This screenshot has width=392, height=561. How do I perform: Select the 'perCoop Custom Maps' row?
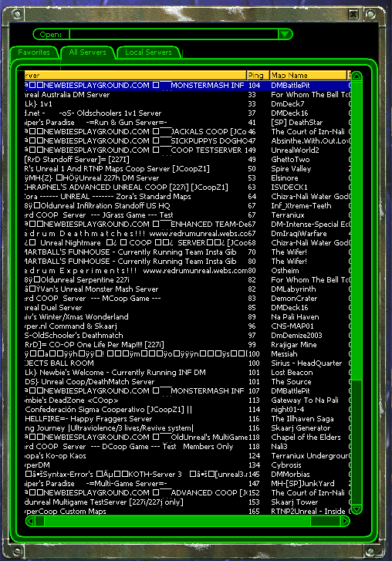[x=188, y=512]
